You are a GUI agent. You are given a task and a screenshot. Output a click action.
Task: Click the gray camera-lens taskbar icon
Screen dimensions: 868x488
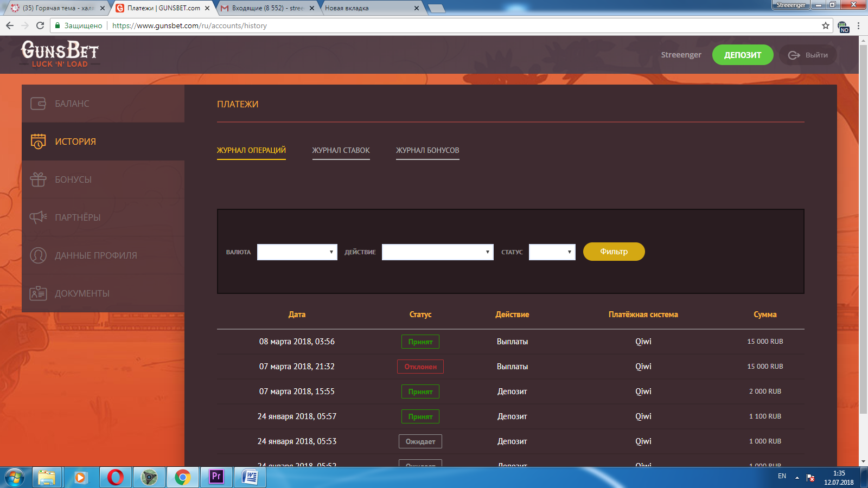pos(149,477)
